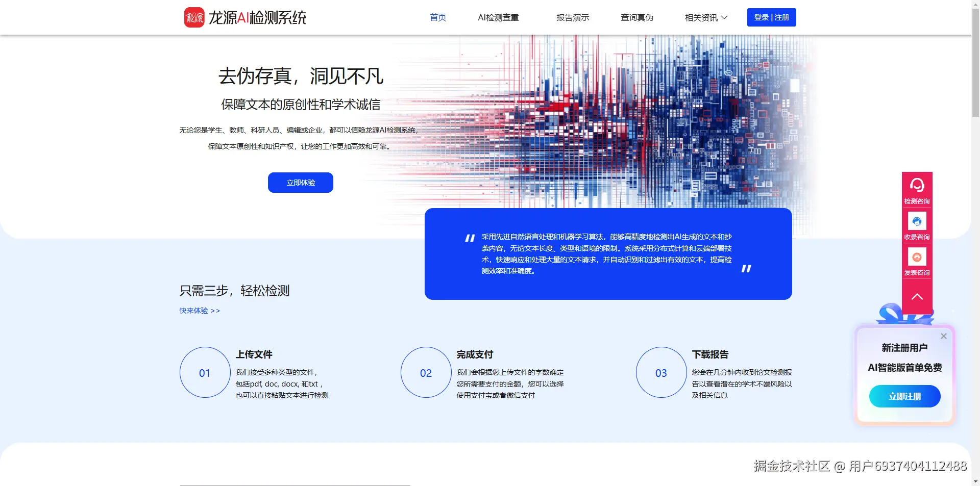Open 检测咨询 headset chat icon
980x486 pixels.
coord(917,186)
